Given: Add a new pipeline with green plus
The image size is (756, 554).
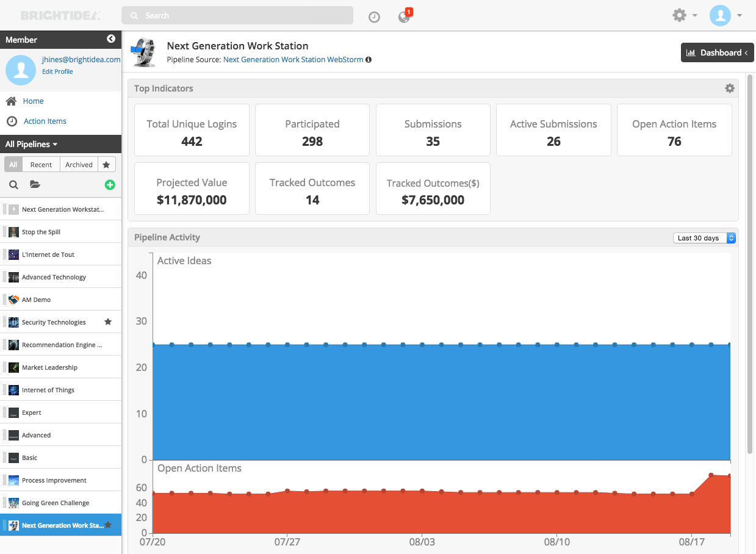Looking at the screenshot, I should pyautogui.click(x=110, y=185).
